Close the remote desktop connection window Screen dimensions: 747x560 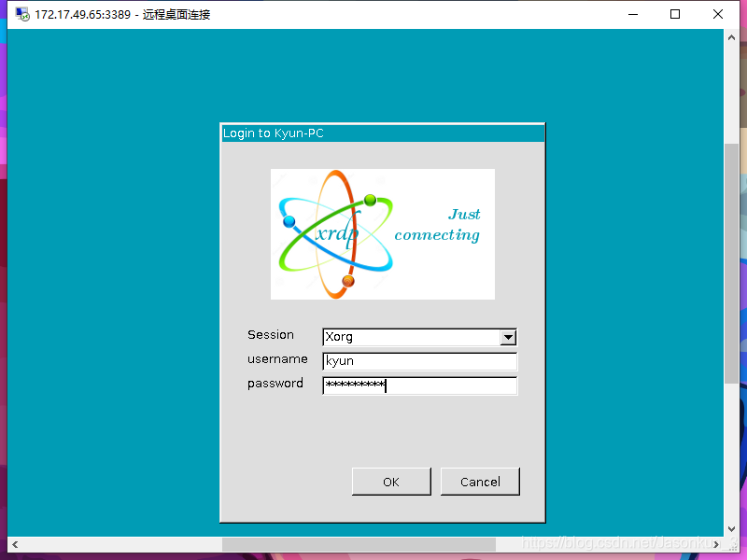(x=718, y=14)
